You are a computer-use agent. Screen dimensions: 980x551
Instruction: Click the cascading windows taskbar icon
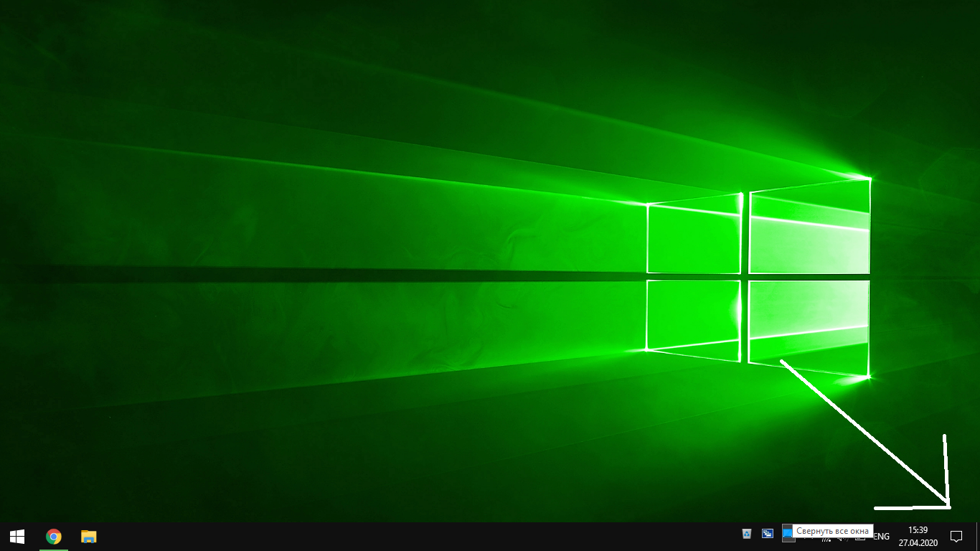768,534
